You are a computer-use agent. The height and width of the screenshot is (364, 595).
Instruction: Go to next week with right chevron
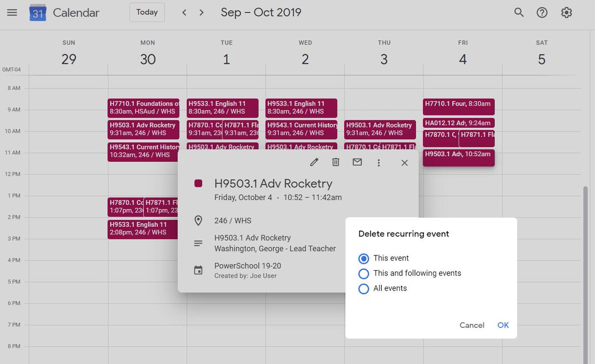tap(201, 12)
